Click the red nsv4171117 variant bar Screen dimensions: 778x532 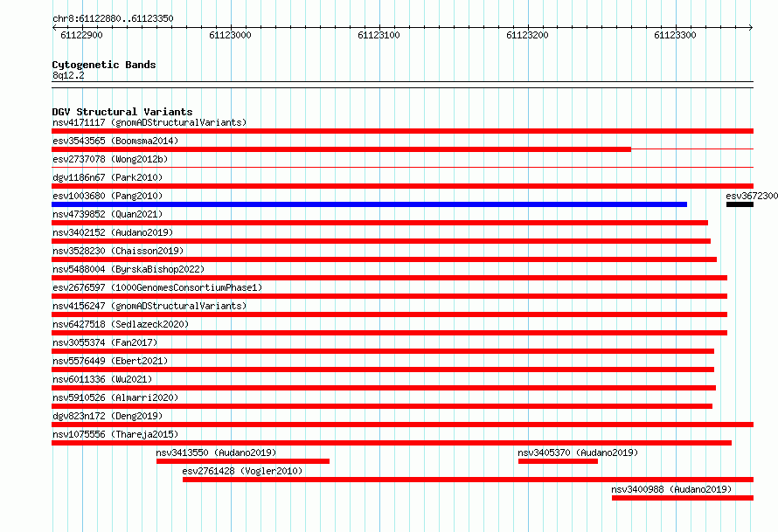(402, 131)
